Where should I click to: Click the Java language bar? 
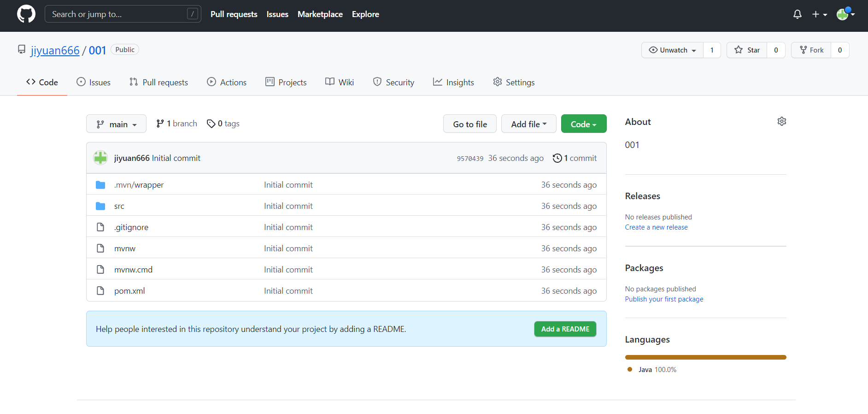(x=705, y=357)
